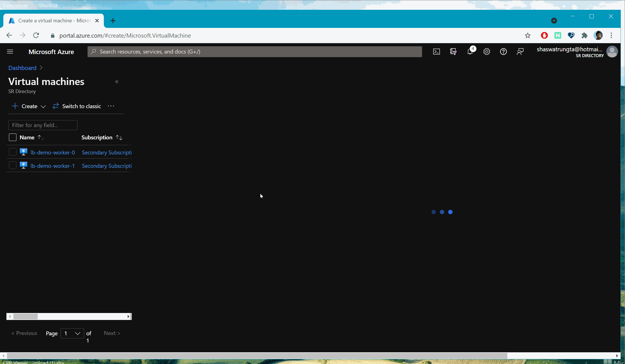Image resolution: width=625 pixels, height=364 pixels.
Task: Click the lb-demo-worker-0 VM icon
Action: click(x=23, y=152)
